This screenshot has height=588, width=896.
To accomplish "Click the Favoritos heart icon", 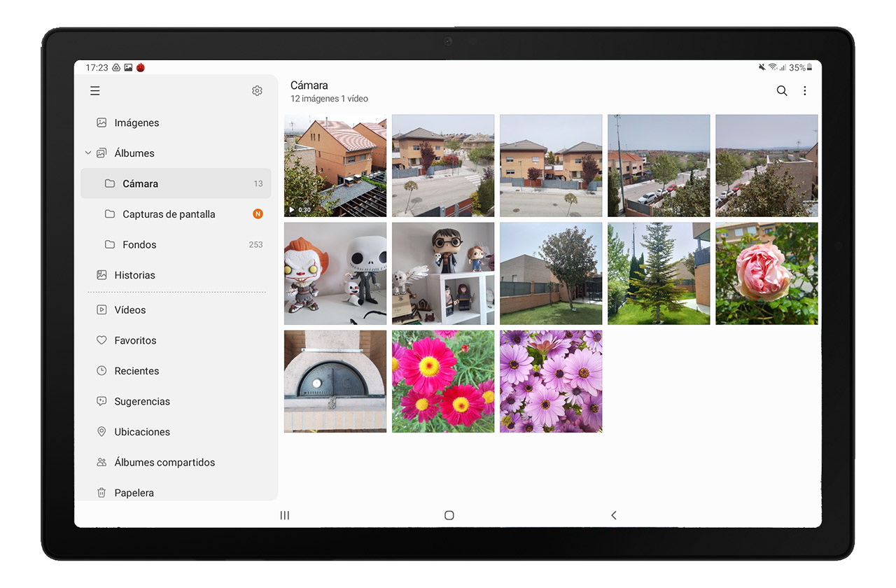I will point(101,340).
